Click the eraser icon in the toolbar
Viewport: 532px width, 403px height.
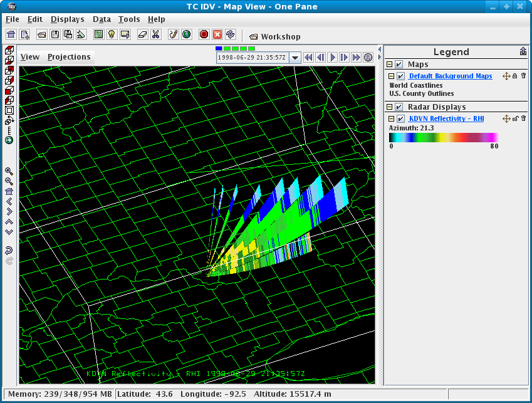point(142,34)
